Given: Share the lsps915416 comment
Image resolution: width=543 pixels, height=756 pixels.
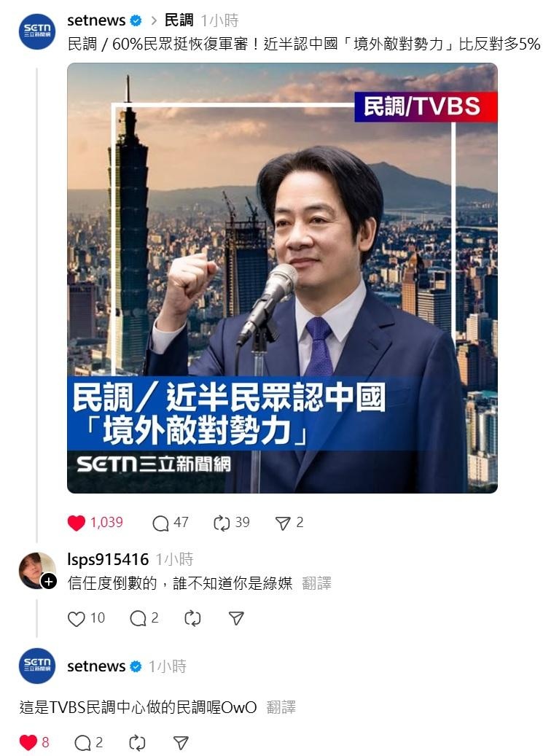Looking at the screenshot, I should [236, 619].
